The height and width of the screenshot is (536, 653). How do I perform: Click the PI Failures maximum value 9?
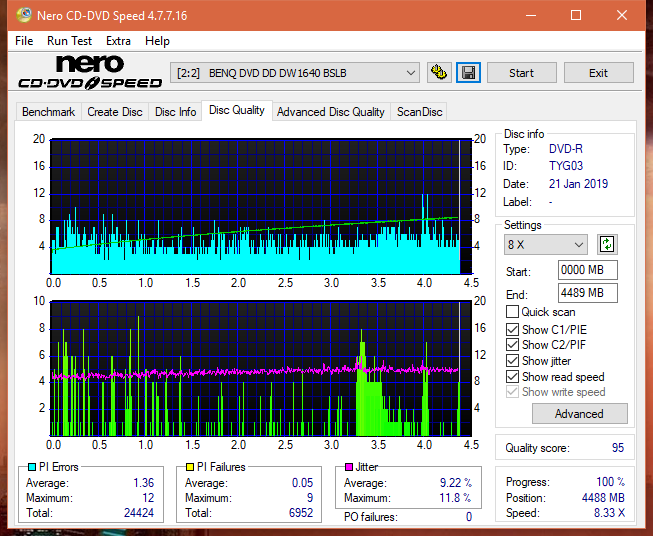point(310,498)
